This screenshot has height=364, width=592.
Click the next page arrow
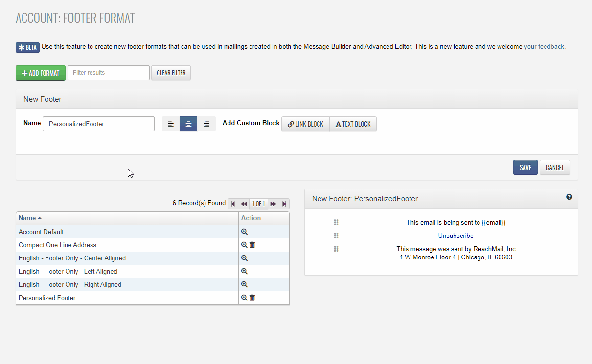273,204
